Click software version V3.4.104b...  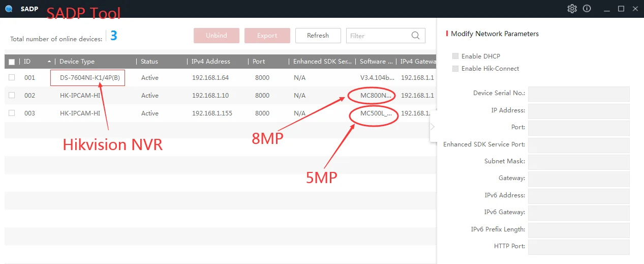pyautogui.click(x=377, y=78)
